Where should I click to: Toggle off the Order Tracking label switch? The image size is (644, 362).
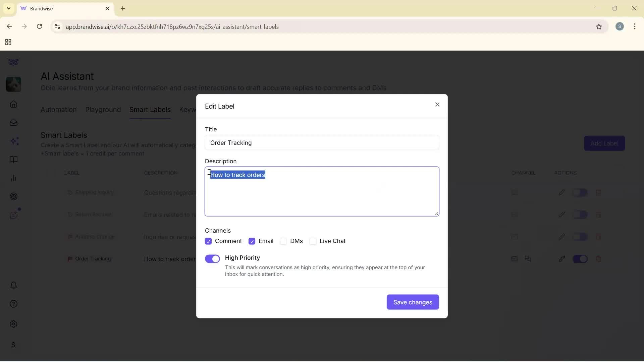click(581, 259)
